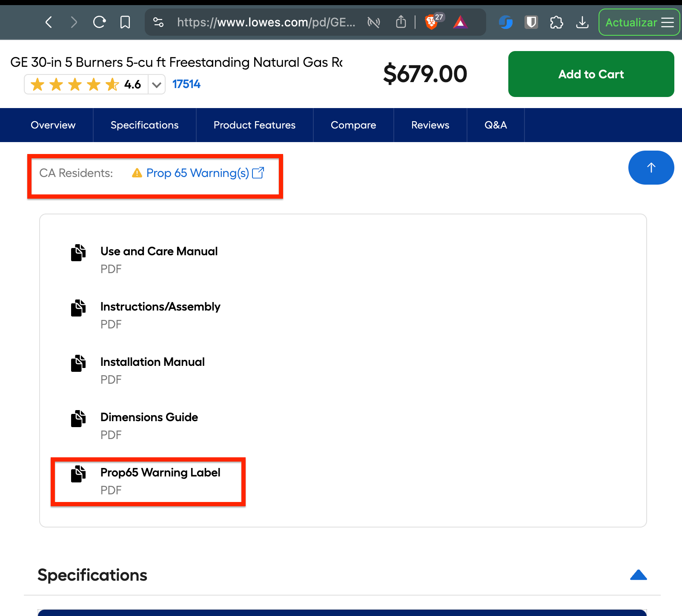Open the Compare tab

click(353, 125)
